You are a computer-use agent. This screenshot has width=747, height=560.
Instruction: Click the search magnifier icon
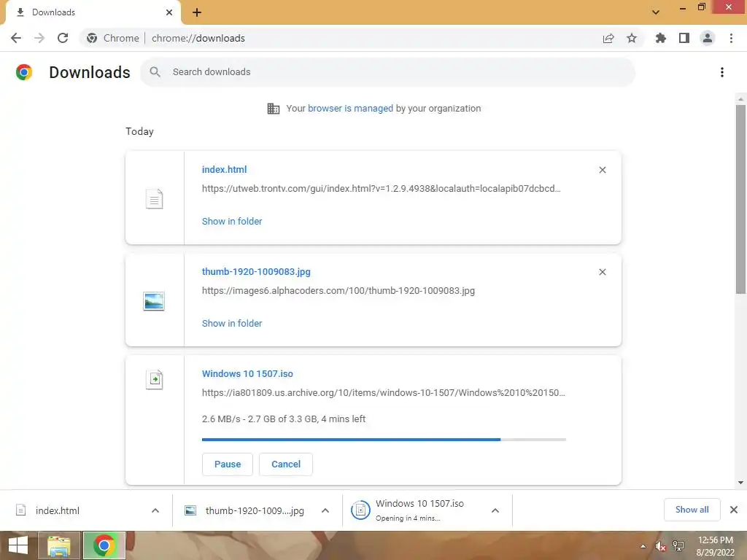coord(155,72)
